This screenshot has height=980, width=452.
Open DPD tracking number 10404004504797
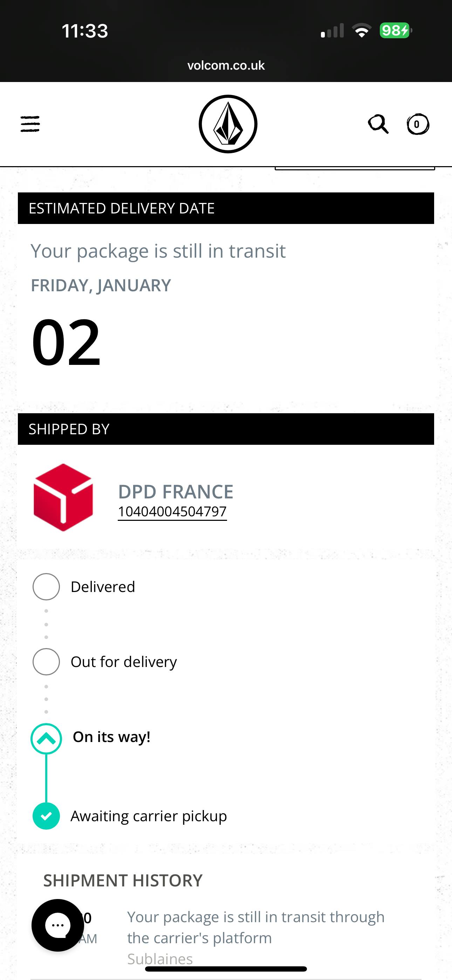tap(172, 512)
